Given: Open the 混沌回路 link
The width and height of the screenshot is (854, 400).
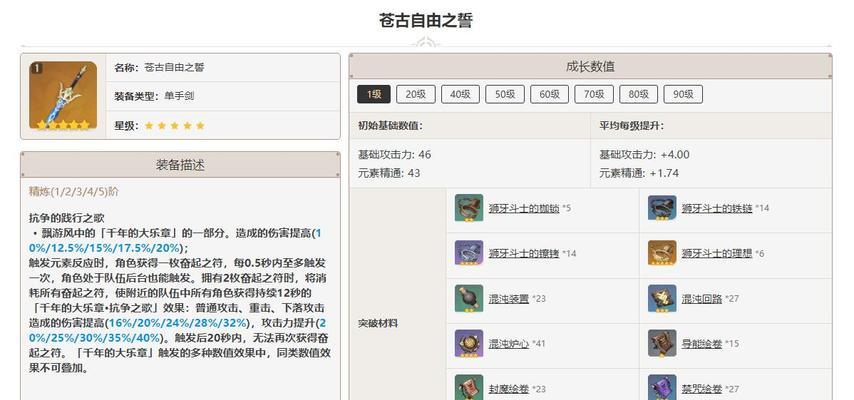Looking at the screenshot, I should (x=702, y=299).
